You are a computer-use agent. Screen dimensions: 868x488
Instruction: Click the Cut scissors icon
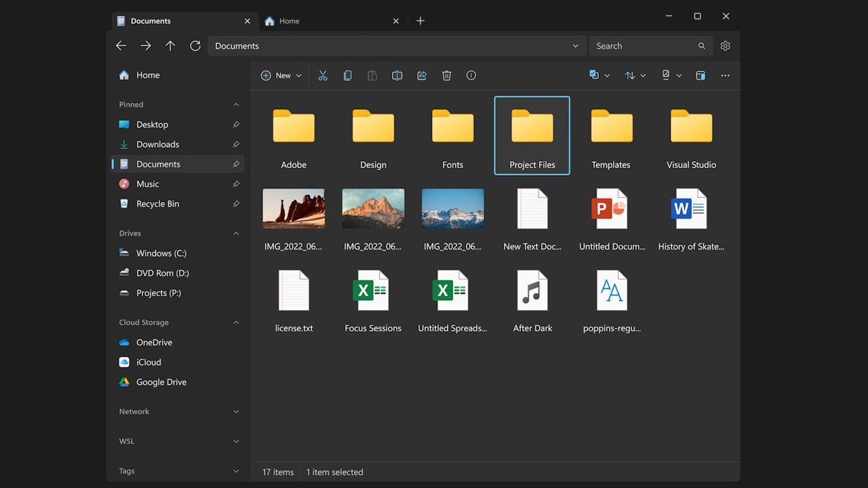click(x=323, y=75)
